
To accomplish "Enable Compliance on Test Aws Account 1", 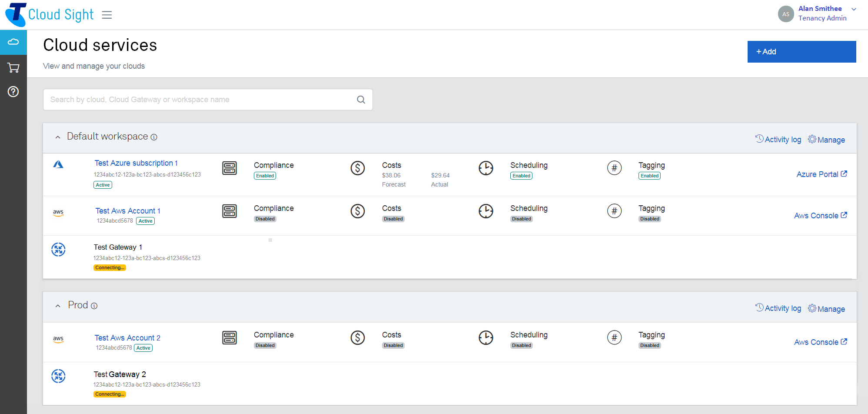I will pyautogui.click(x=265, y=219).
